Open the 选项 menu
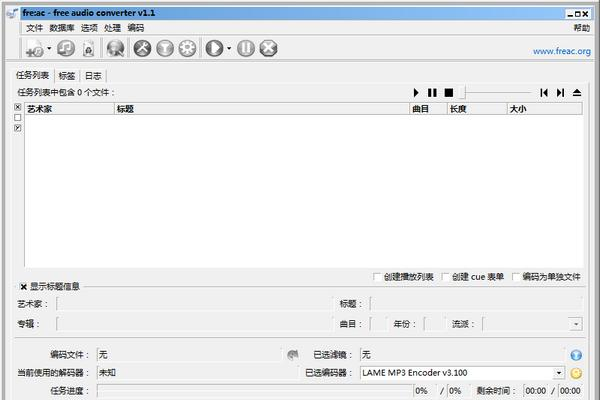 pos(89,28)
